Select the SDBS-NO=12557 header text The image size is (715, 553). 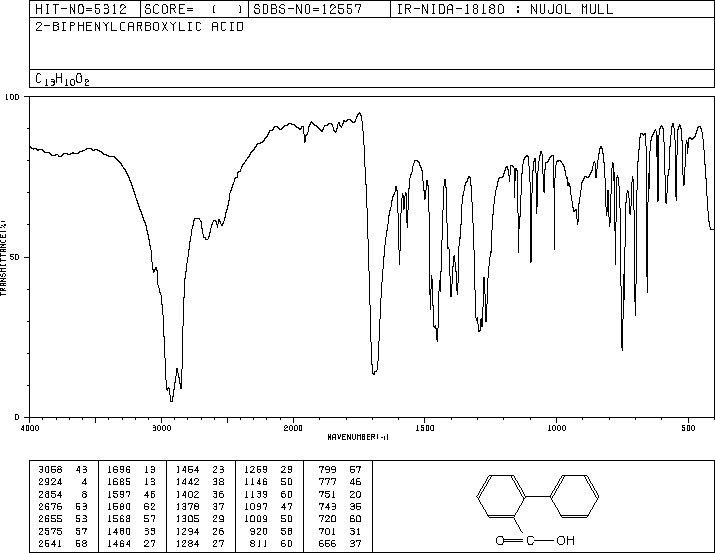pos(307,9)
